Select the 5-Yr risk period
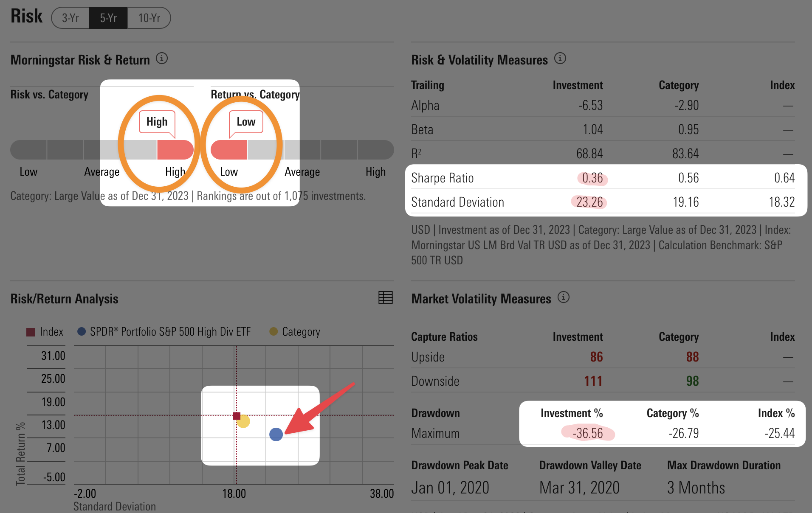 coord(108,18)
